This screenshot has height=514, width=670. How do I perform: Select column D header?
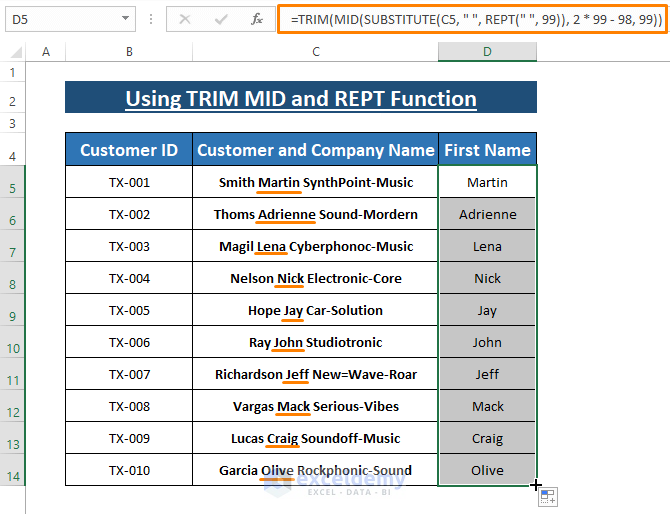coord(487,52)
